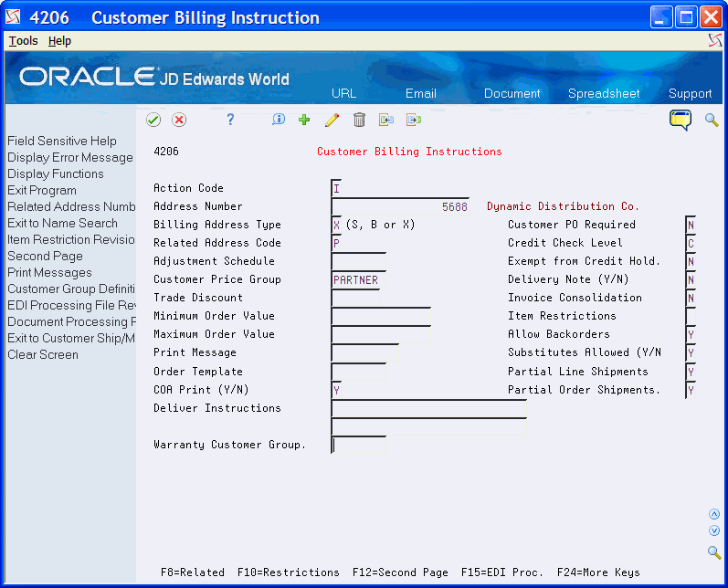The width and height of the screenshot is (728, 588).
Task: Select Second Page in the sidebar
Action: point(45,256)
